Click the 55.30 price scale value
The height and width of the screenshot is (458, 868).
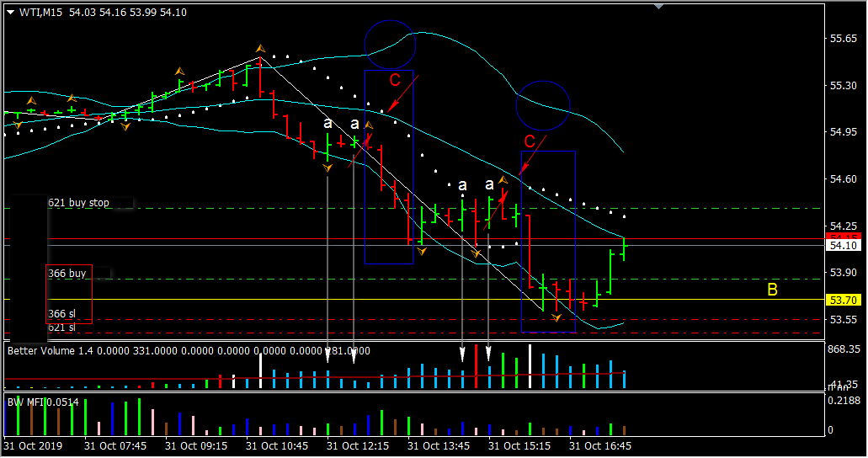click(844, 85)
